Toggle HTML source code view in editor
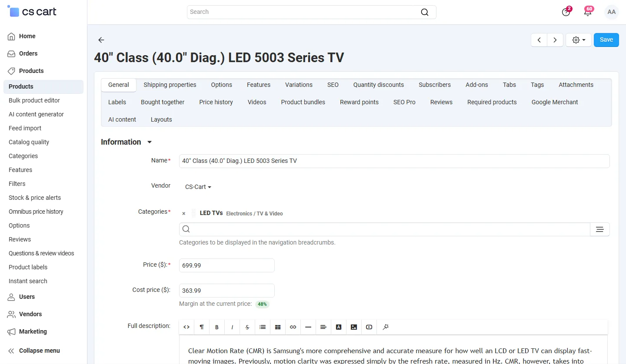 [x=186, y=327]
